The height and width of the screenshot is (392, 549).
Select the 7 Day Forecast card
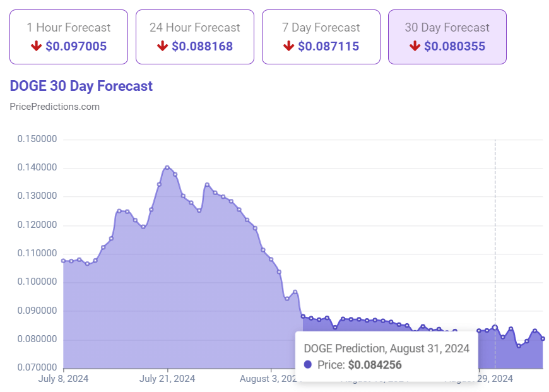[x=321, y=37]
